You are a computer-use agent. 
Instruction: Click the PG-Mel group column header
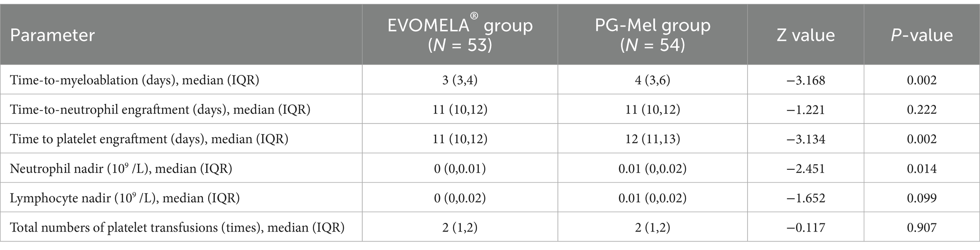pos(652,35)
